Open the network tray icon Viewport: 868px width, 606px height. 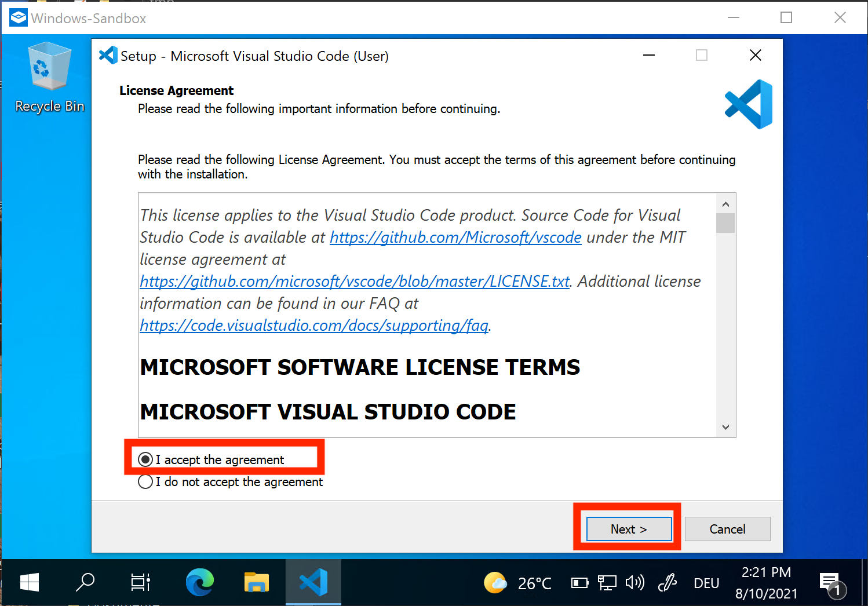[x=607, y=583]
